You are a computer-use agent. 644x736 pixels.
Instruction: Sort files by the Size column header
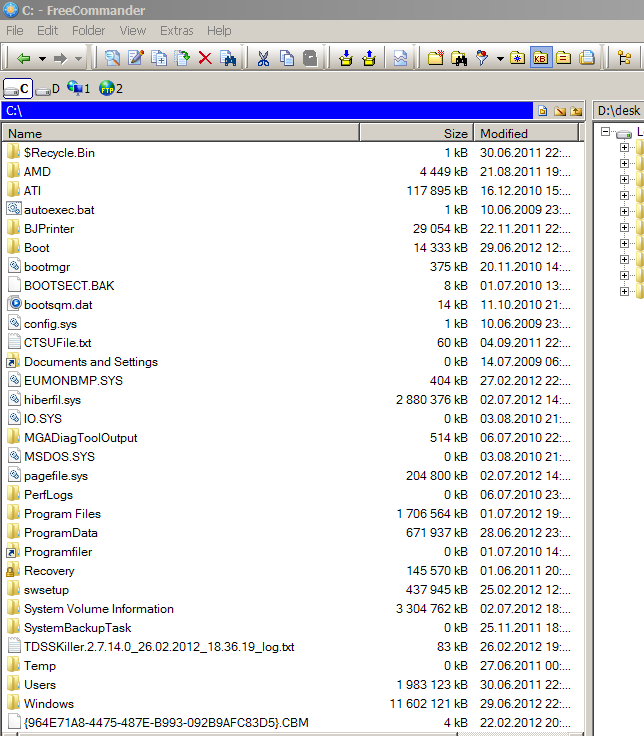tap(416, 133)
